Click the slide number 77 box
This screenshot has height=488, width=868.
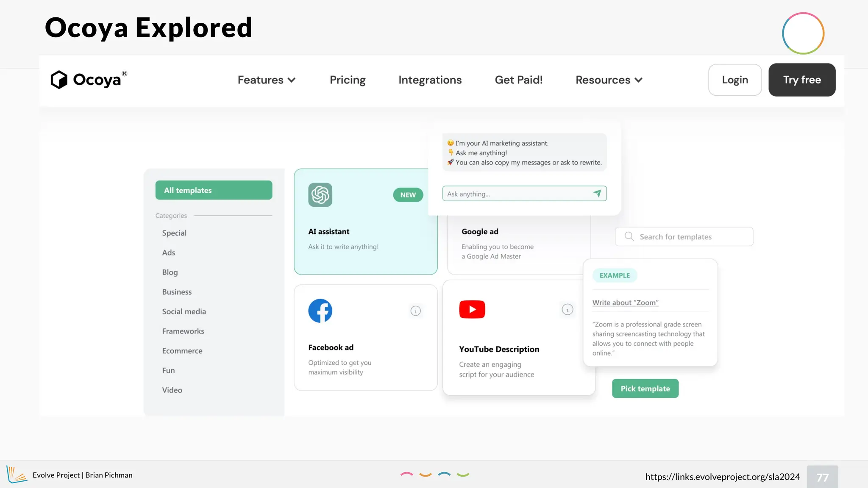(x=822, y=477)
